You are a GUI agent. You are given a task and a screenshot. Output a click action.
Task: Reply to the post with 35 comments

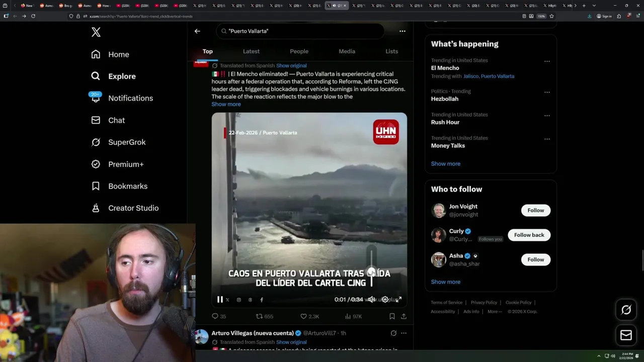219,316
